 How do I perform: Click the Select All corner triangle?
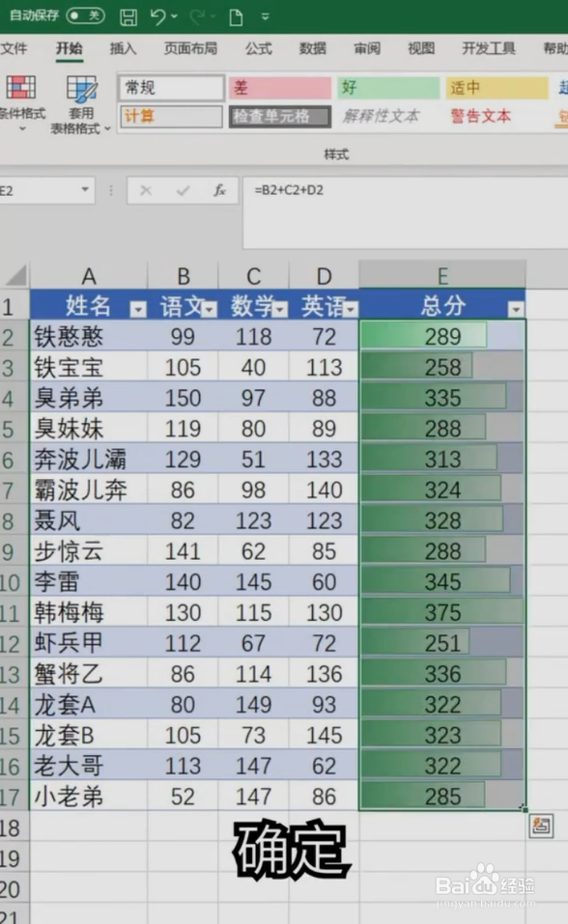(x=15, y=275)
